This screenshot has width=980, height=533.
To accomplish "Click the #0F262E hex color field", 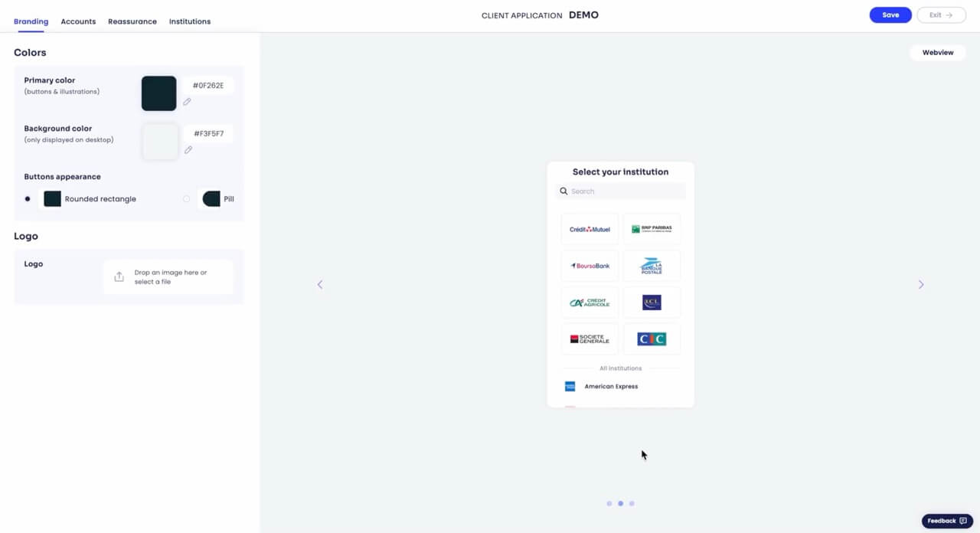I will tap(208, 86).
